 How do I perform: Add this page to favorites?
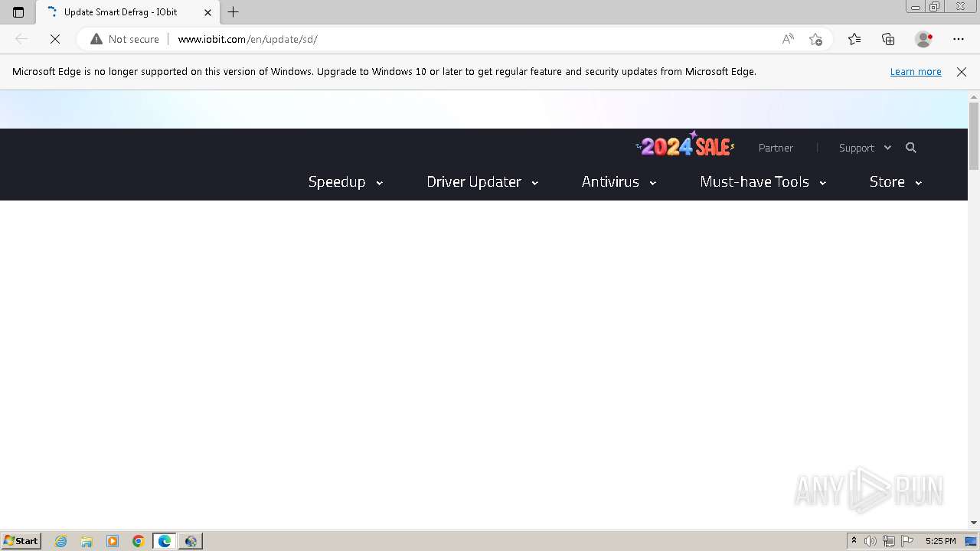pyautogui.click(x=815, y=39)
